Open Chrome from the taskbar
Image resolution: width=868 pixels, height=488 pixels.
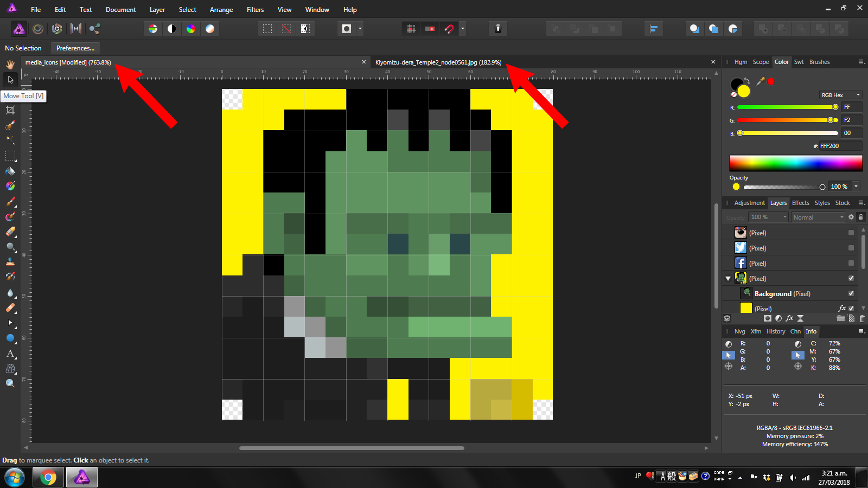point(48,478)
